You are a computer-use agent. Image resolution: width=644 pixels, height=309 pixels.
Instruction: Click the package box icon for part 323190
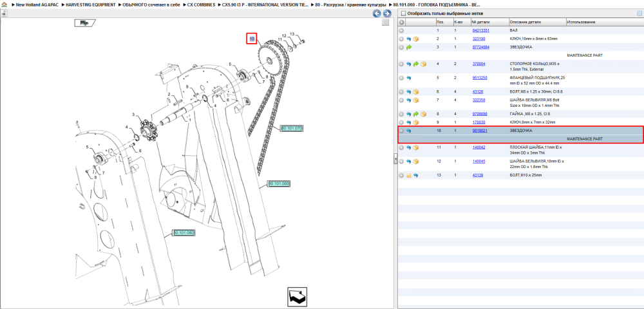pyautogui.click(x=415, y=39)
